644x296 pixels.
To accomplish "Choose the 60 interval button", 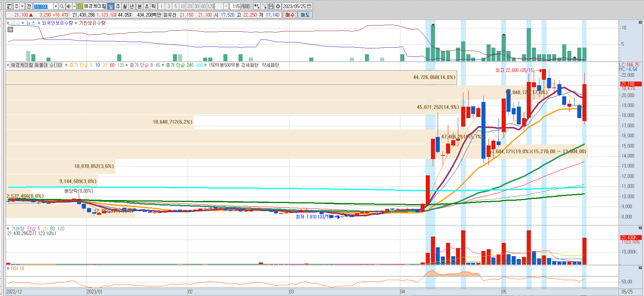I will click(x=203, y=6).
